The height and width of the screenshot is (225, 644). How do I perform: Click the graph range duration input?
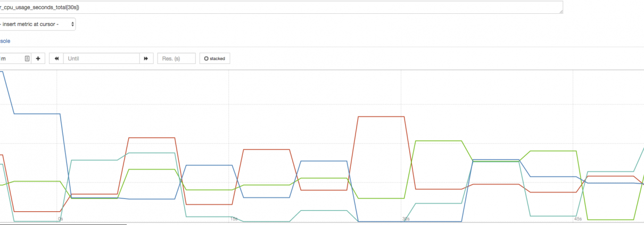[x=11, y=59]
